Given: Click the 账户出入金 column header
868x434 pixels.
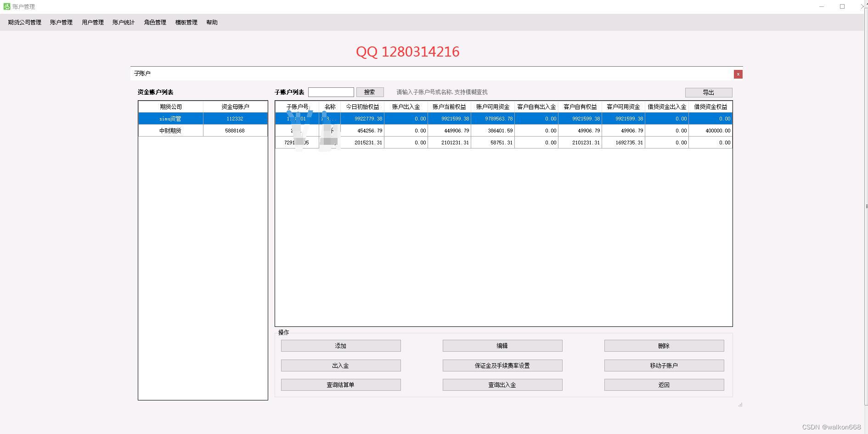Looking at the screenshot, I should coord(406,107).
